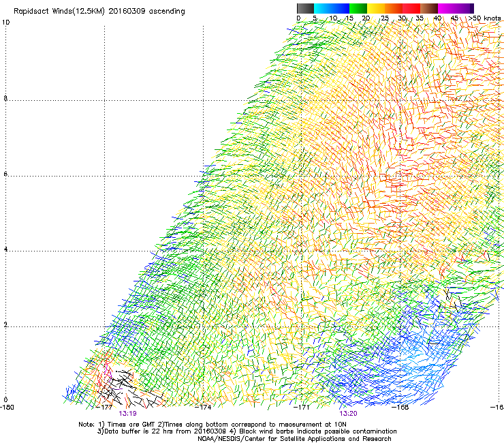This screenshot has width=504, height=443.
Task: Click the latitude label '4' on axis
Action: (5, 249)
